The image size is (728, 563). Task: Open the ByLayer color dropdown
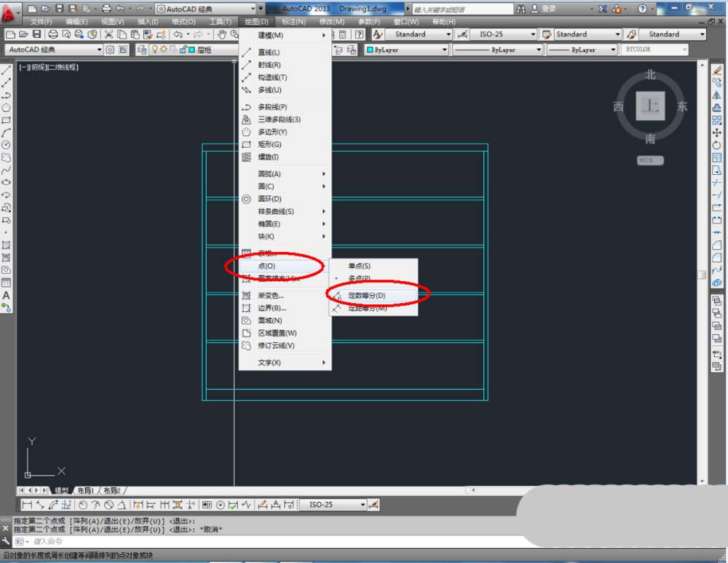coord(406,50)
